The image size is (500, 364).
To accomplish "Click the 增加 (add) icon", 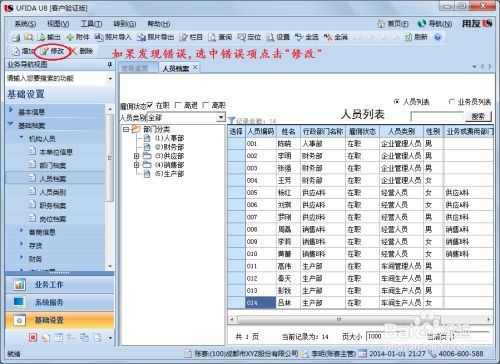I will pyautogui.click(x=16, y=51).
